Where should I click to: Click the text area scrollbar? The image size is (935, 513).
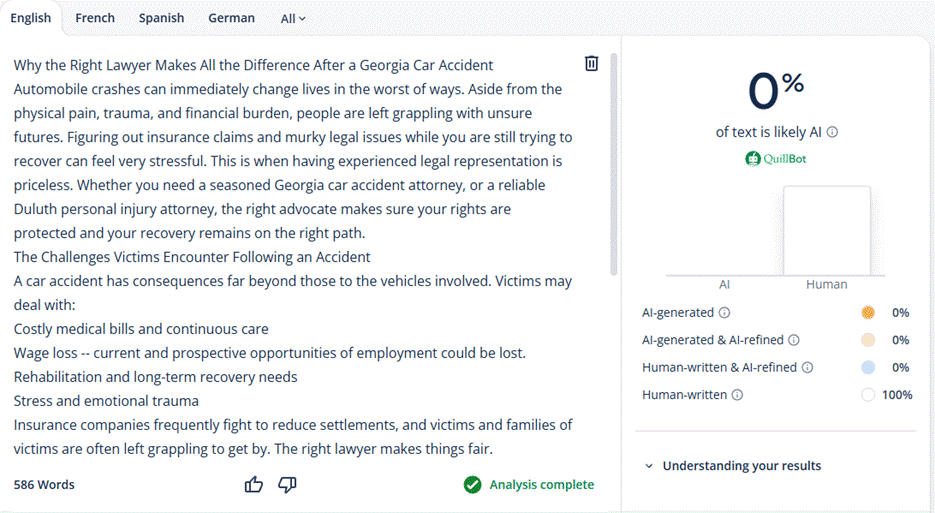pos(614,164)
